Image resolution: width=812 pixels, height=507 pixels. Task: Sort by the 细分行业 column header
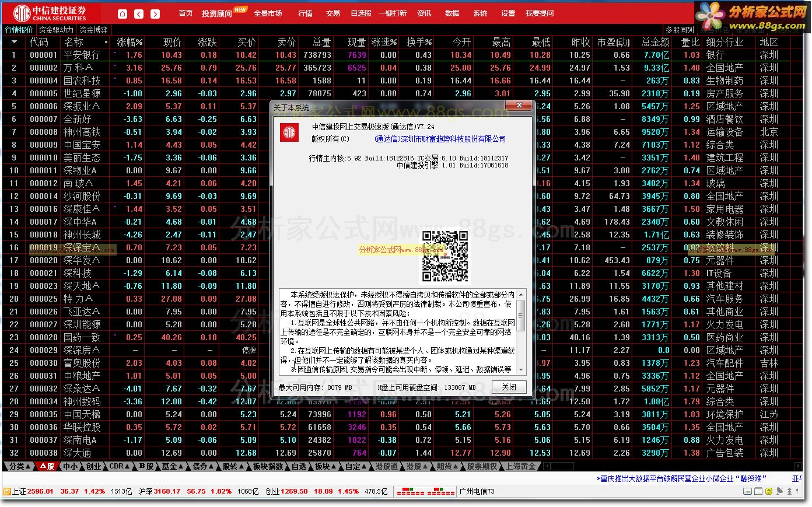point(725,42)
